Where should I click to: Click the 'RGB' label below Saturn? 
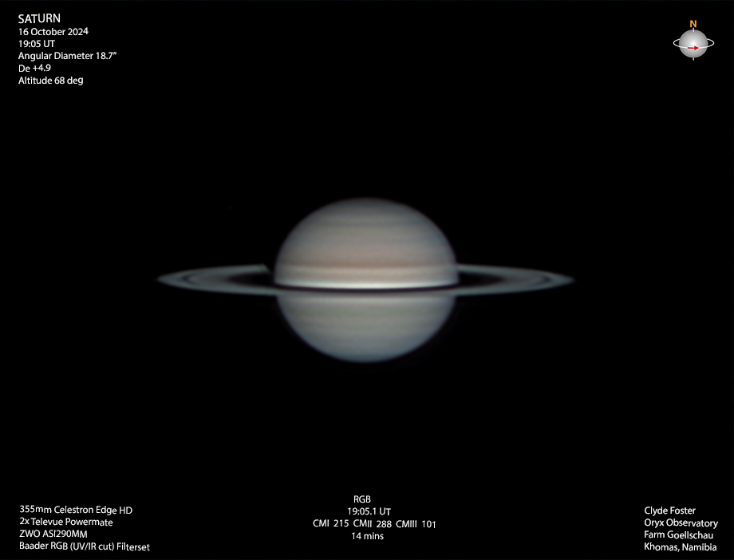[x=362, y=499]
